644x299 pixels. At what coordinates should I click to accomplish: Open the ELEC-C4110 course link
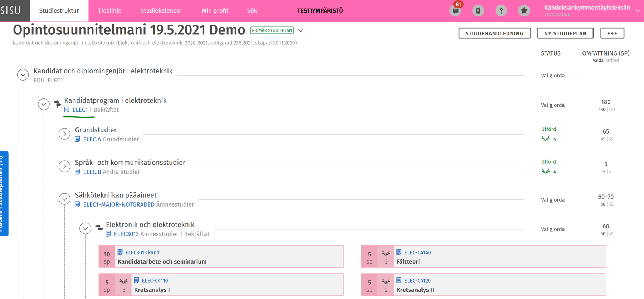155,280
